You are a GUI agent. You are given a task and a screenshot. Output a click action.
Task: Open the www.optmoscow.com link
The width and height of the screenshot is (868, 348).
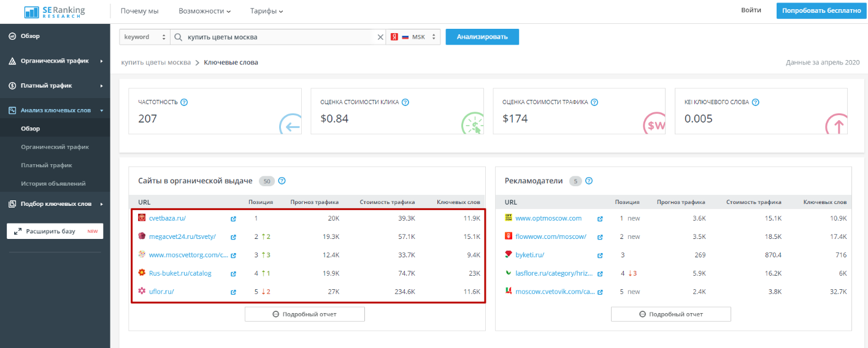click(548, 219)
